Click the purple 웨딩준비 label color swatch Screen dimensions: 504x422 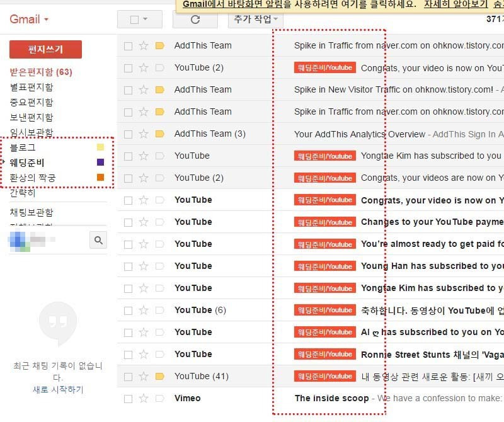pos(101,162)
